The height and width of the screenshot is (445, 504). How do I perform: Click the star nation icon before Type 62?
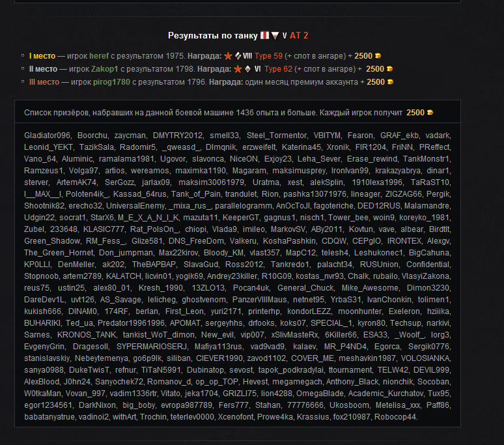click(x=238, y=69)
